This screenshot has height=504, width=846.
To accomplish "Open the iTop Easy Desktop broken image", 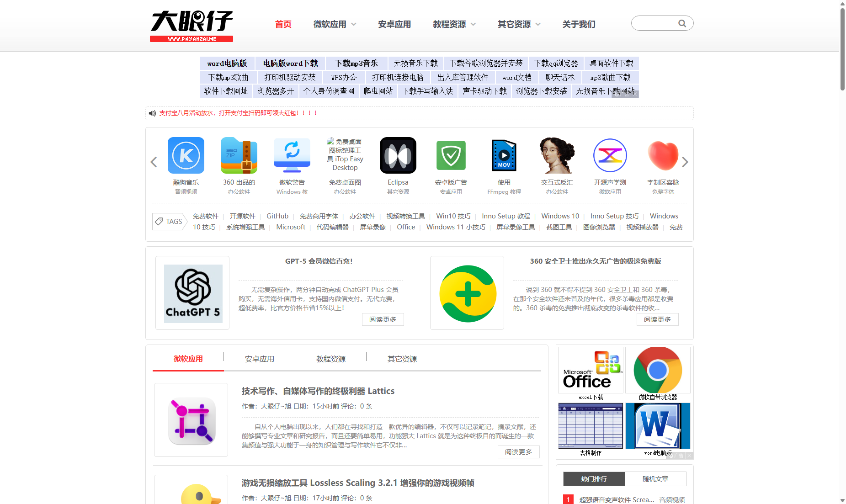I will tap(345, 154).
